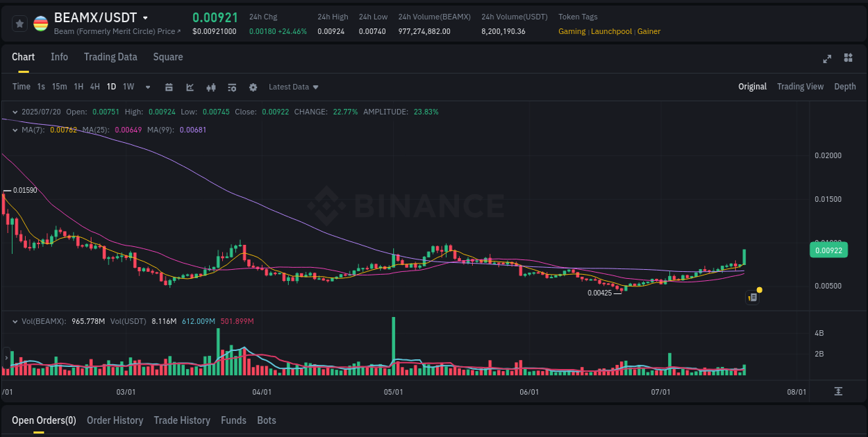The width and height of the screenshot is (868, 437).
Task: Favorite BEAMX/USDT with the star icon
Action: (19, 23)
